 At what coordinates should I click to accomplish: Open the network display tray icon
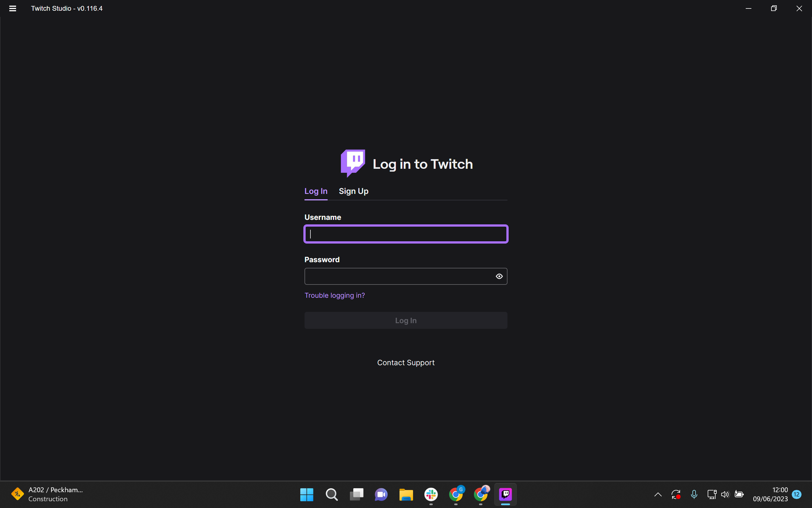point(711,494)
